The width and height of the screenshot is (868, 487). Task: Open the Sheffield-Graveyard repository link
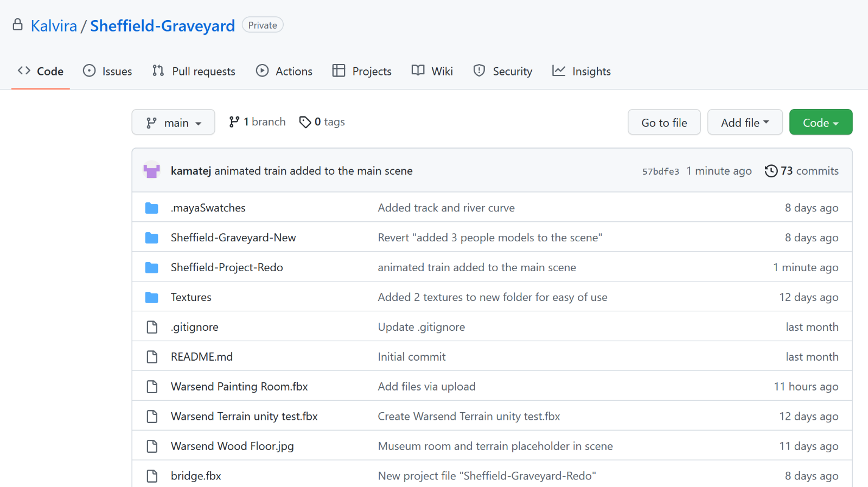tap(162, 25)
